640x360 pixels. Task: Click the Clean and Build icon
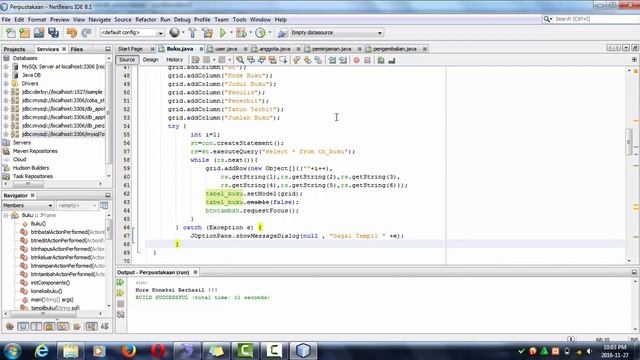[x=207, y=33]
